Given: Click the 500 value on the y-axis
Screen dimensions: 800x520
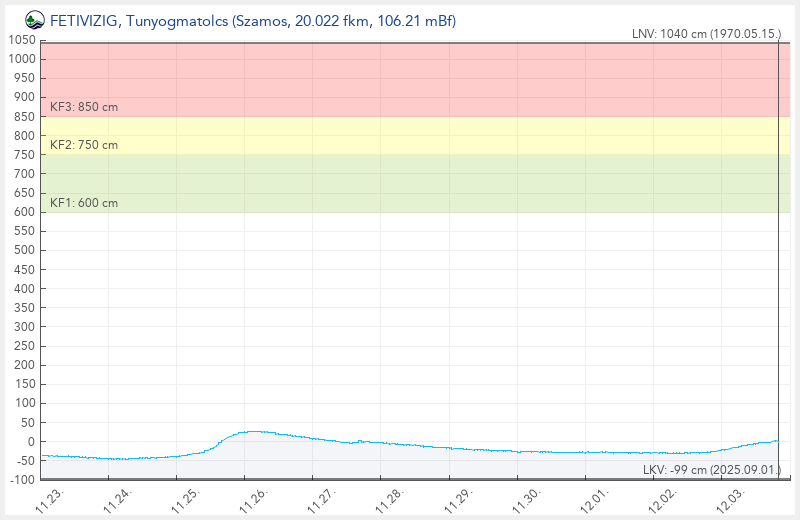Looking at the screenshot, I should pos(24,250).
